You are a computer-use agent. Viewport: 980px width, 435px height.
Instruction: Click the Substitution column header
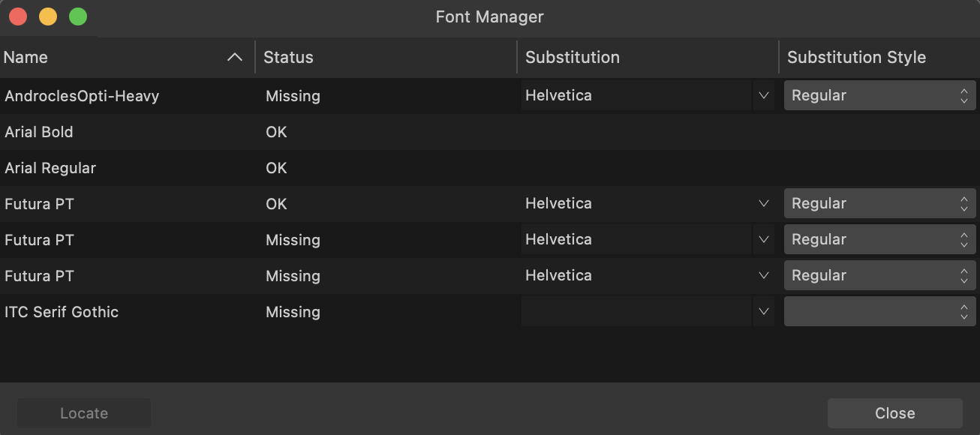[x=648, y=57]
